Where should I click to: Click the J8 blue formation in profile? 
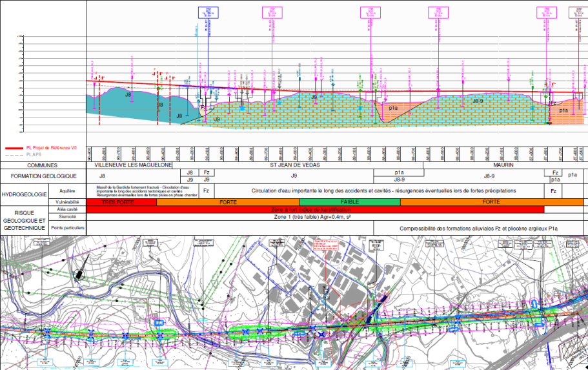128,98
